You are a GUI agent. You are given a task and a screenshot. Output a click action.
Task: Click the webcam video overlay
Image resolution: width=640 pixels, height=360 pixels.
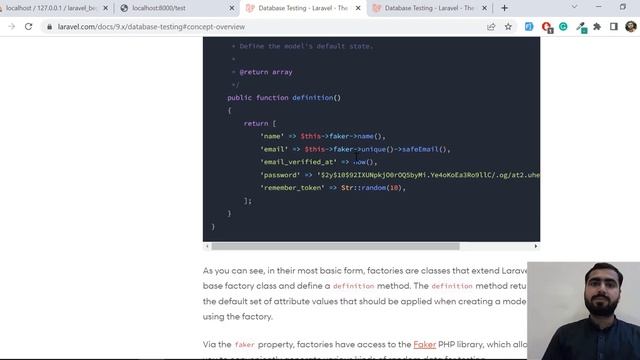click(584, 311)
